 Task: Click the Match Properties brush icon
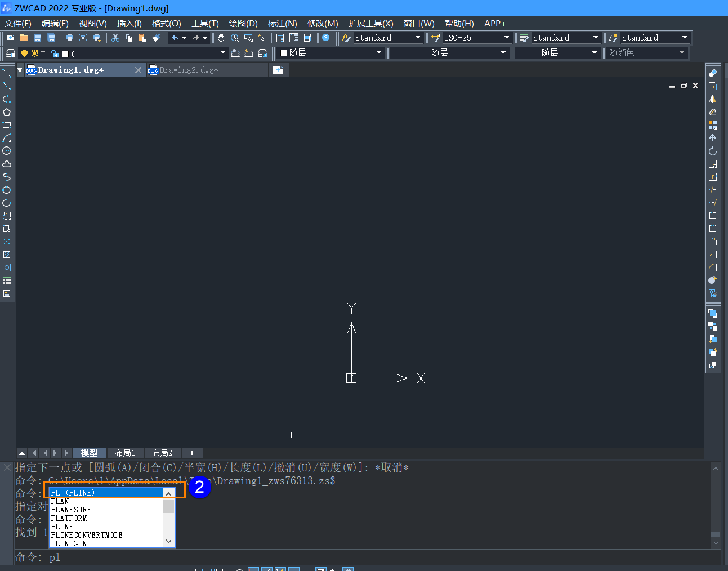coord(156,38)
